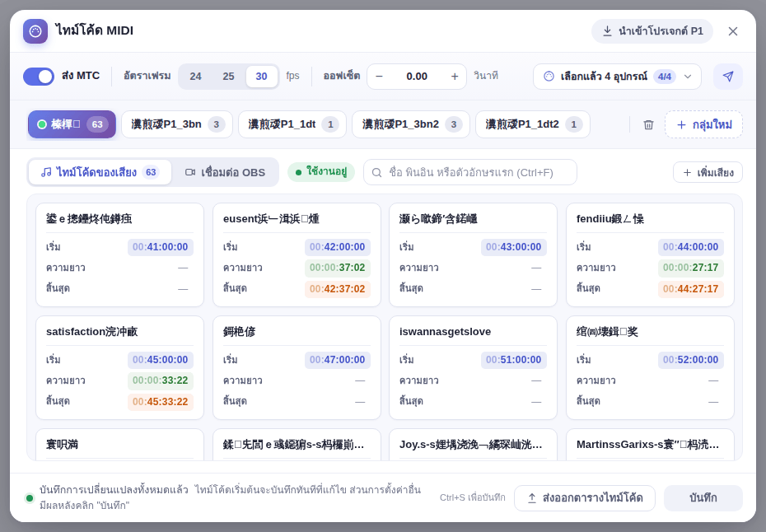The width and height of the screenshot is (766, 532).
Task: Click the offset value field 0.00
Action: [417, 77]
